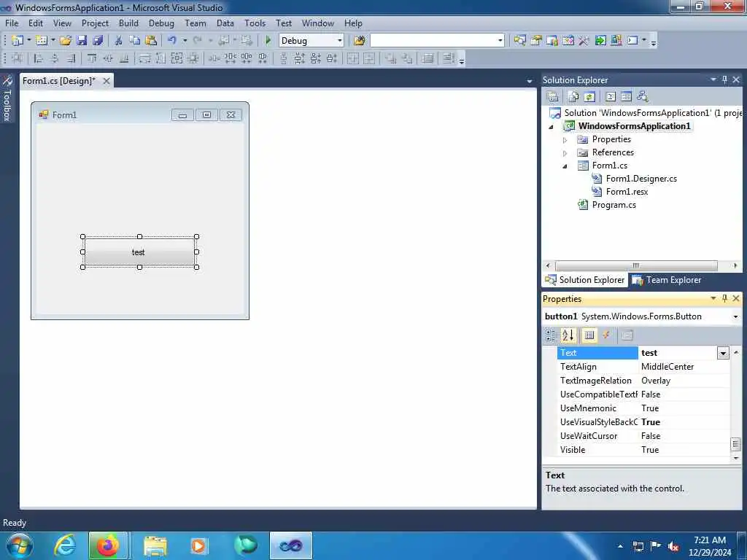Click the Add New Item toolbar icon

click(x=42, y=41)
